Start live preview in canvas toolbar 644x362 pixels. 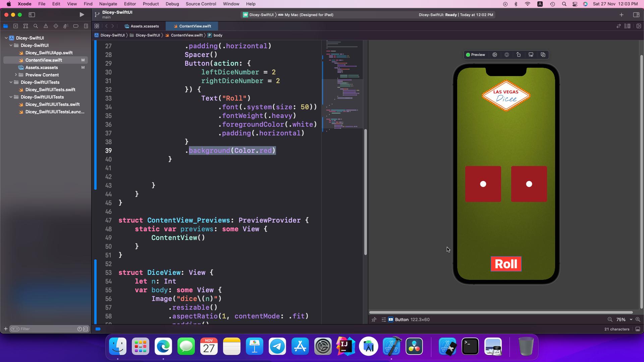point(495,55)
